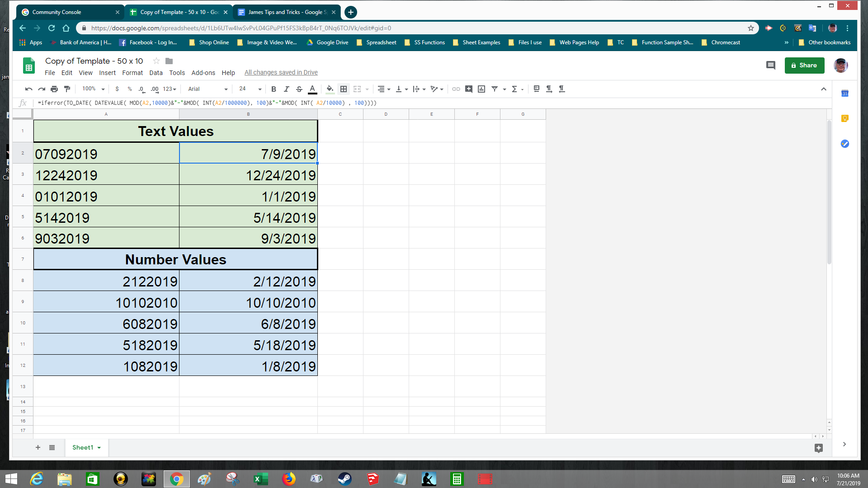The height and width of the screenshot is (488, 868).
Task: Print the spreadsheet
Action: click(54, 89)
